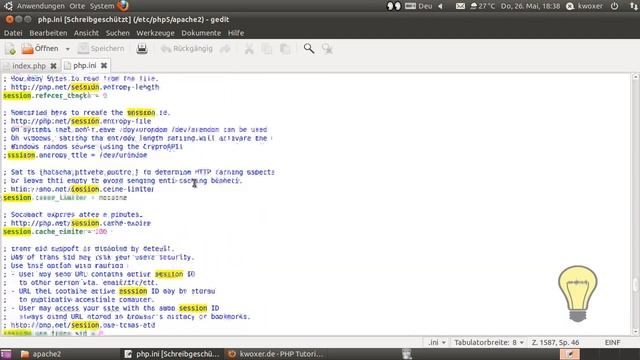Click the Speichern save button
640x360 pixels.
(x=101, y=49)
